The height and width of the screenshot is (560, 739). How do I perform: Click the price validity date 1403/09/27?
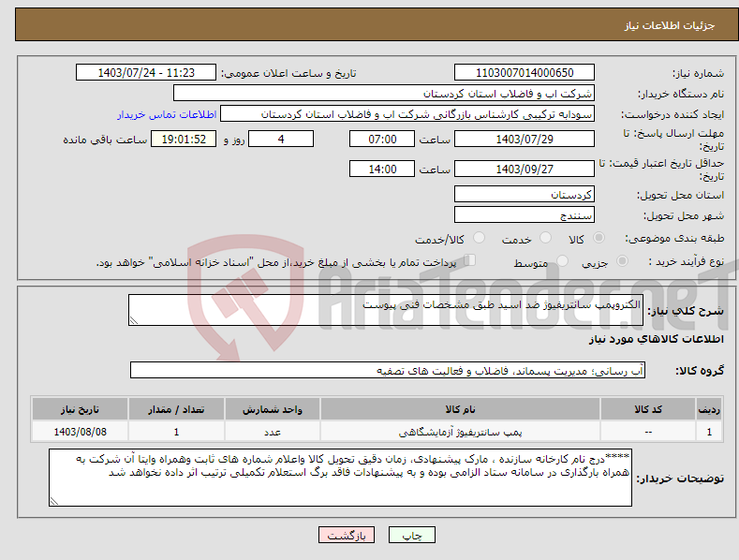pyautogui.click(x=525, y=169)
